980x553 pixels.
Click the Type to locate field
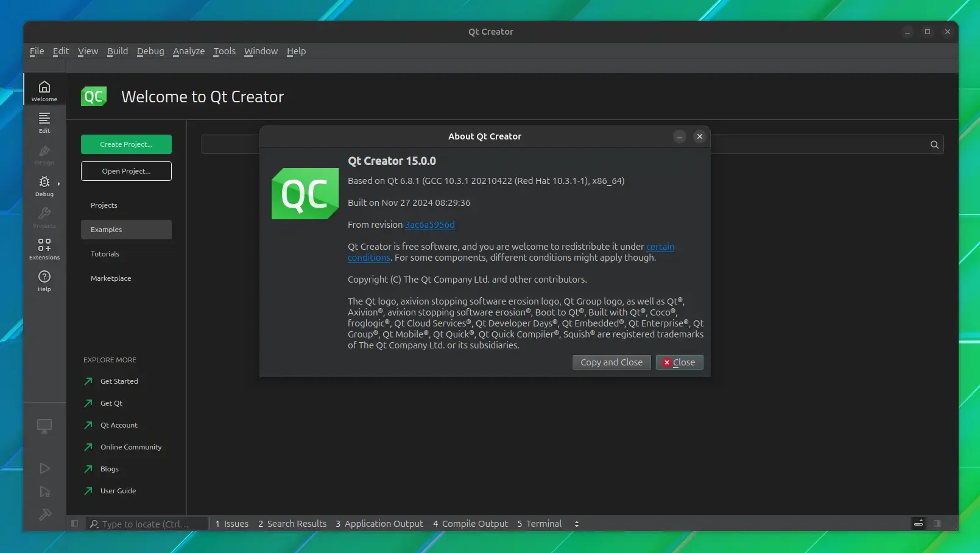(146, 524)
